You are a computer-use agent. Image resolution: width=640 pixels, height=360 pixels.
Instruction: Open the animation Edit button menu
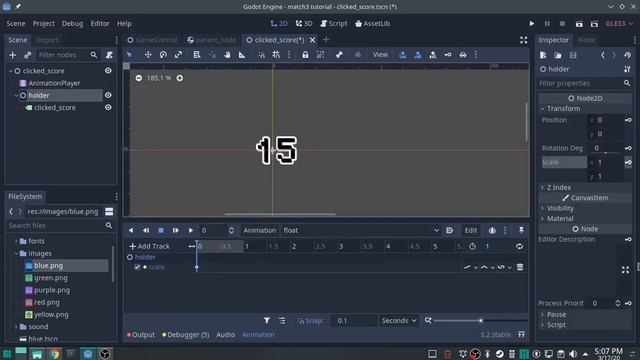click(471, 230)
